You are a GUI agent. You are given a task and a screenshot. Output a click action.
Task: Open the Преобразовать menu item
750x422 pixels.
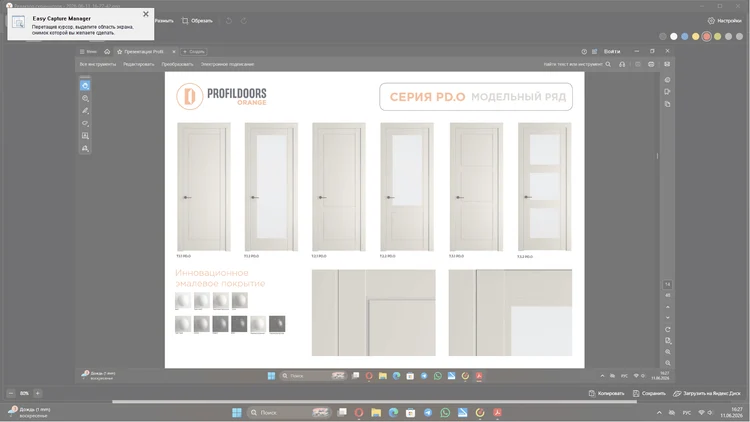point(177,64)
